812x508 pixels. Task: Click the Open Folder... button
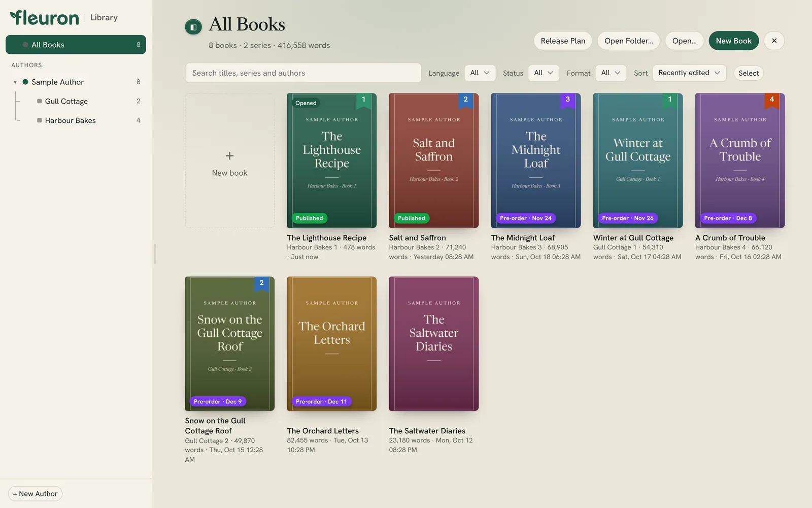629,41
